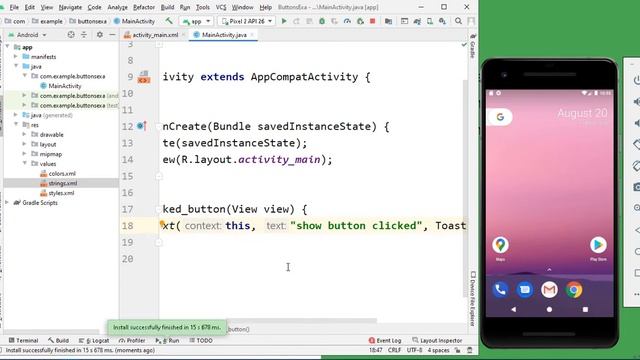Viewport: 640px width, 360px height.
Task: Open the Build tool window
Action: (x=58, y=340)
